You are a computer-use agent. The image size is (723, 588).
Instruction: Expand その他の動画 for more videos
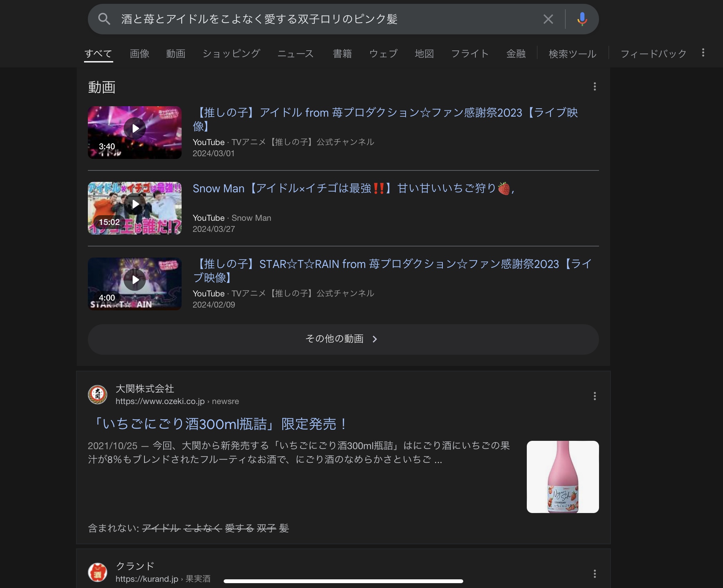click(343, 339)
